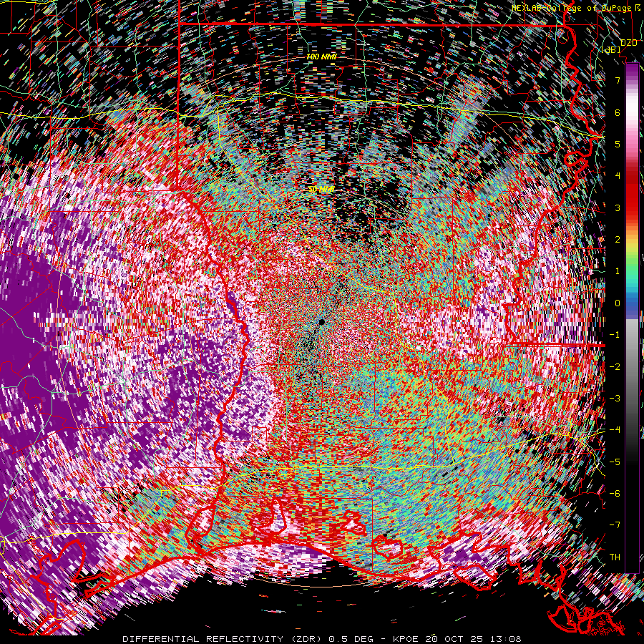
Task: Click the -3 dB scale label
Action: click(615, 399)
